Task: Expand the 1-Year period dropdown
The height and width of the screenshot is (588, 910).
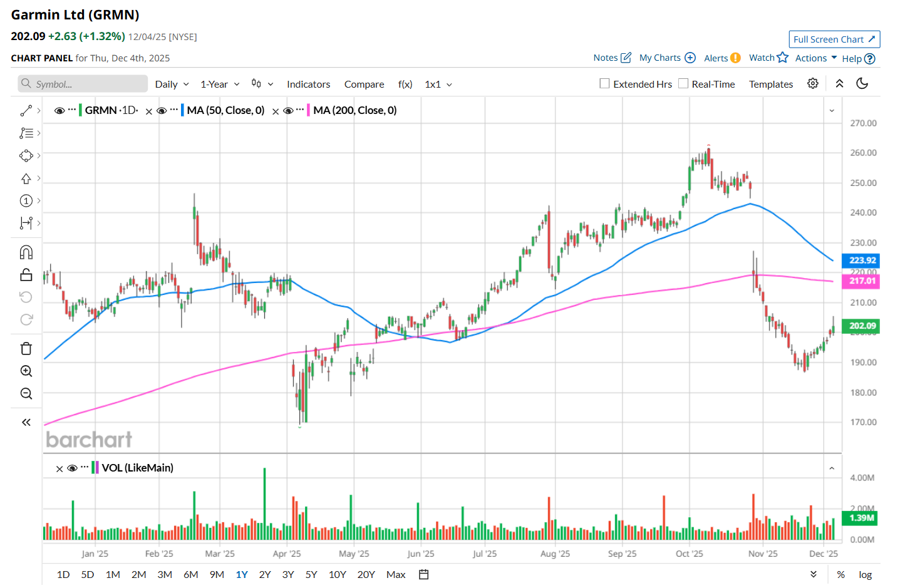Action: coord(220,85)
